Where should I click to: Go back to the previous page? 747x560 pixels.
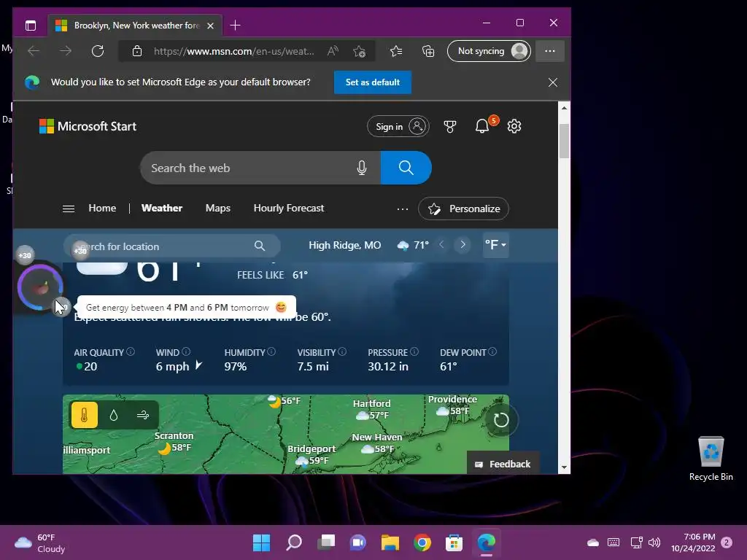pos(34,51)
